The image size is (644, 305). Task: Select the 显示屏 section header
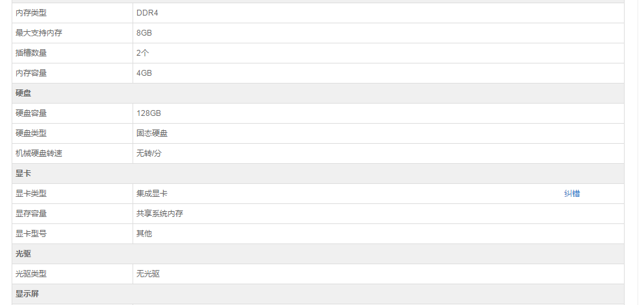click(x=318, y=294)
